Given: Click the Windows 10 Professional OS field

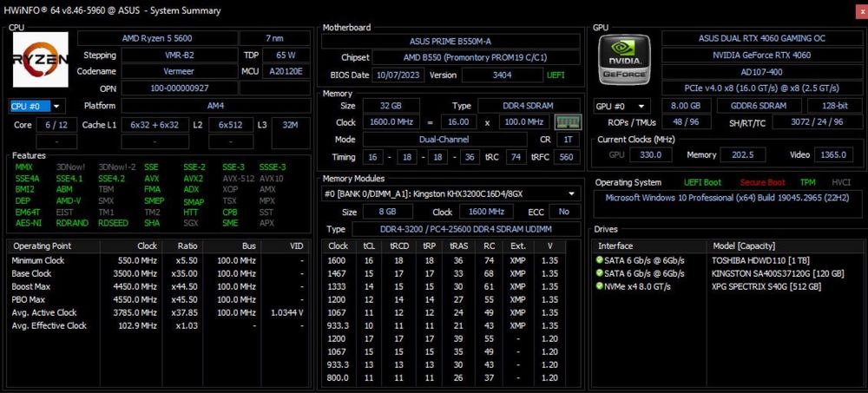Looking at the screenshot, I should tap(727, 198).
